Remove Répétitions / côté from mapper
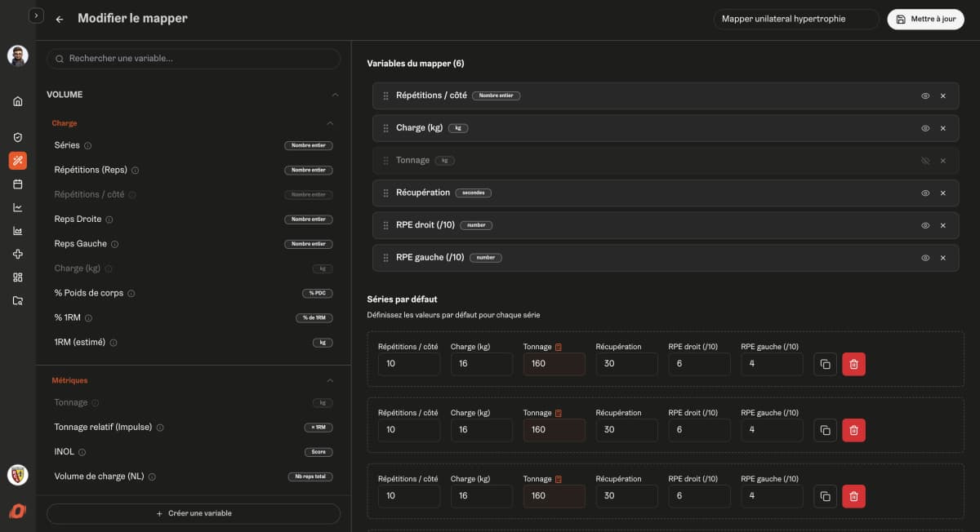The width and height of the screenshot is (980, 532). 943,95
